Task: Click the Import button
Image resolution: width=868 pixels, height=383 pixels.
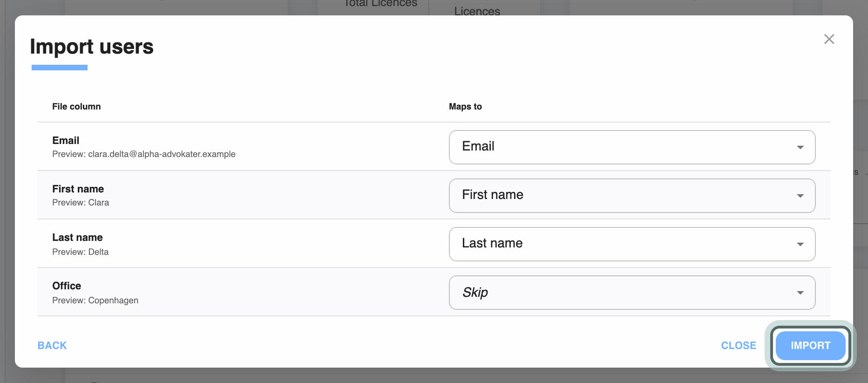Action: (x=810, y=346)
